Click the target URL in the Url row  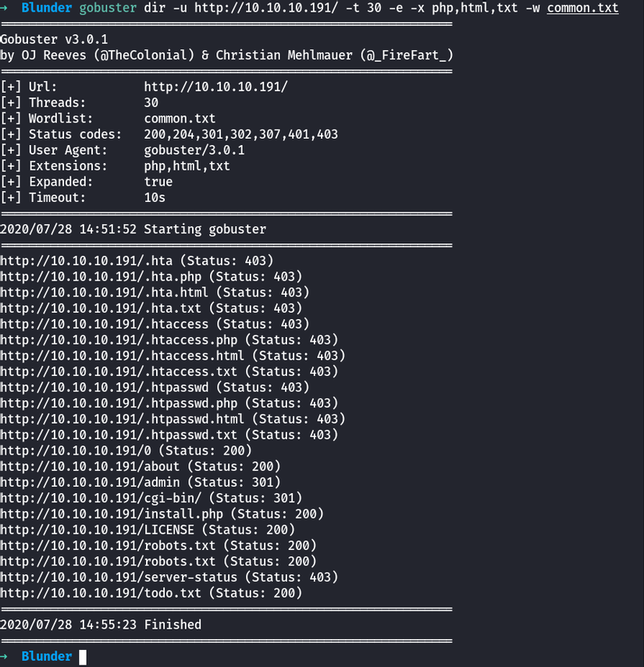[215, 87]
